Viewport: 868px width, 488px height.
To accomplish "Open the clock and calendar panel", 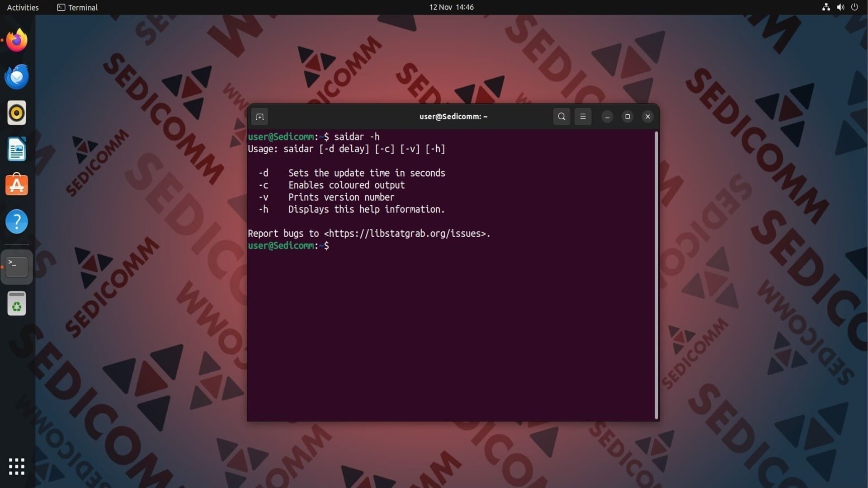I will tap(451, 7).
